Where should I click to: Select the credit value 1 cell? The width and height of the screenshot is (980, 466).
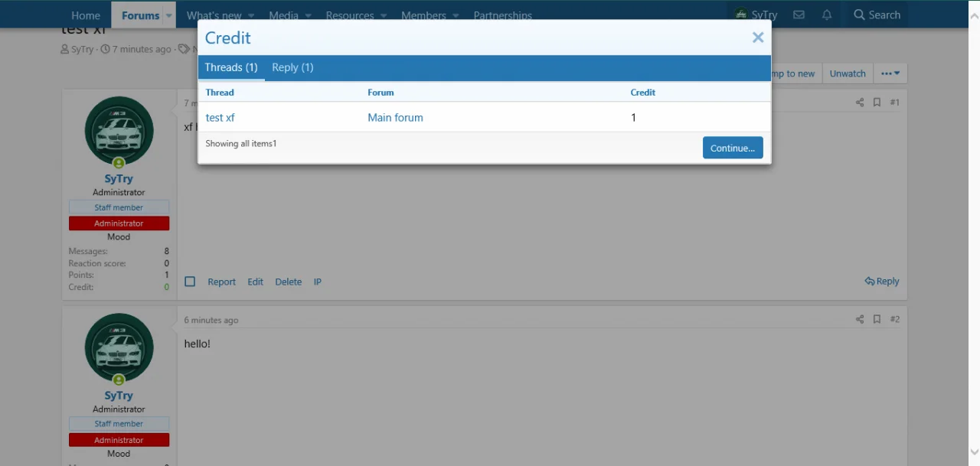pos(633,118)
